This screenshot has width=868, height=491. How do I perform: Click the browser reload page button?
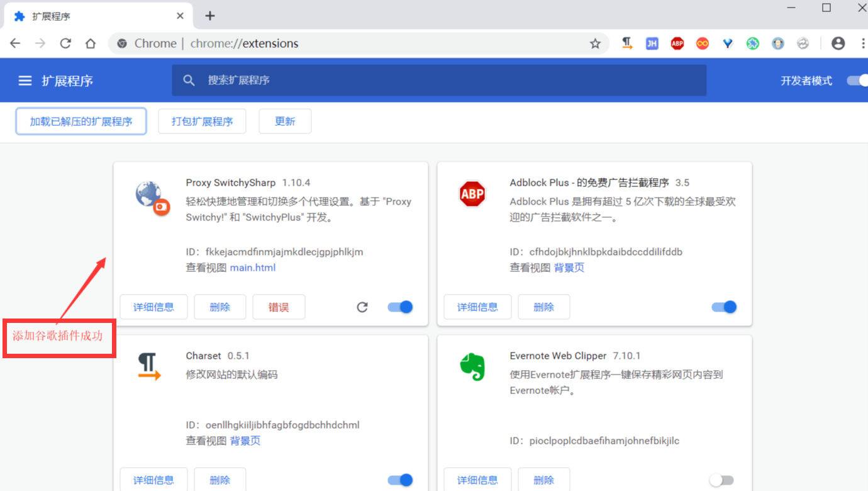coord(65,43)
